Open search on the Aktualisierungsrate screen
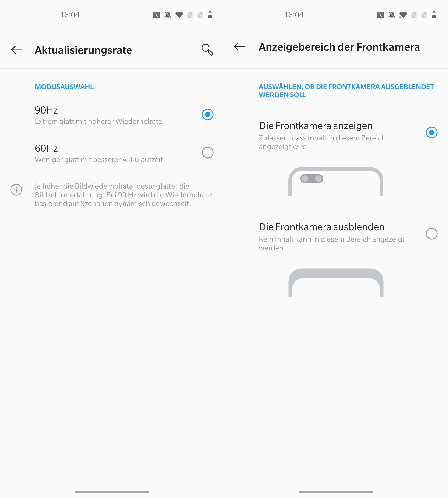Viewport: 448px width, 498px height. 207,50
